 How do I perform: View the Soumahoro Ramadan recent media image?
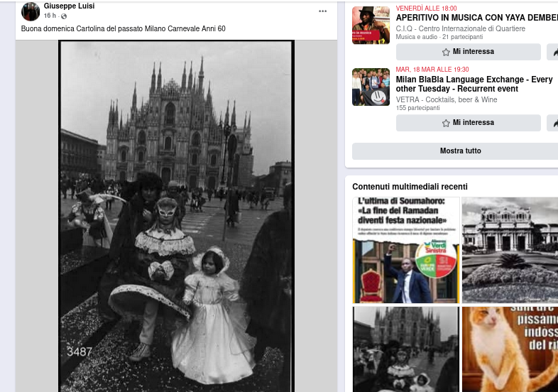click(x=406, y=250)
